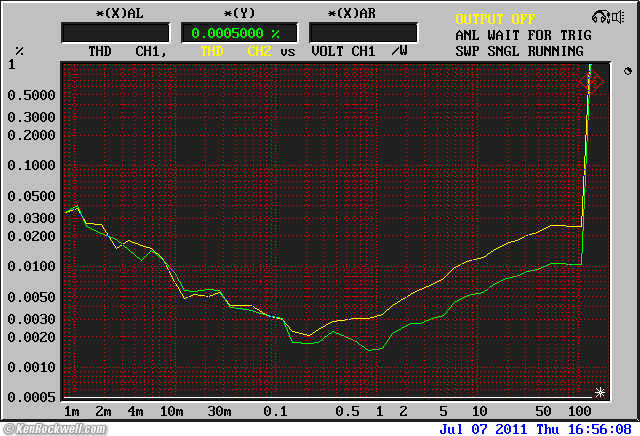640x436 pixels.
Task: Click the 0.5000 Y-axis value
Action: click(x=31, y=95)
